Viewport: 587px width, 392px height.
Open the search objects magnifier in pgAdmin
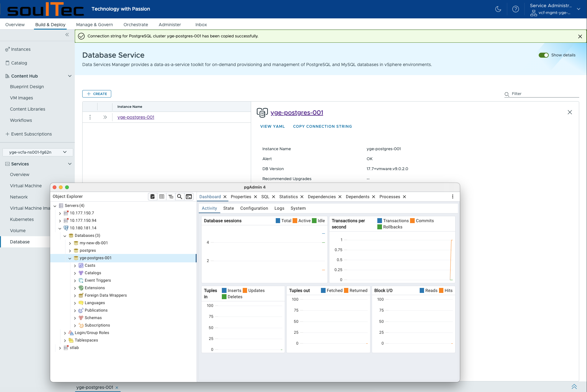pos(180,196)
